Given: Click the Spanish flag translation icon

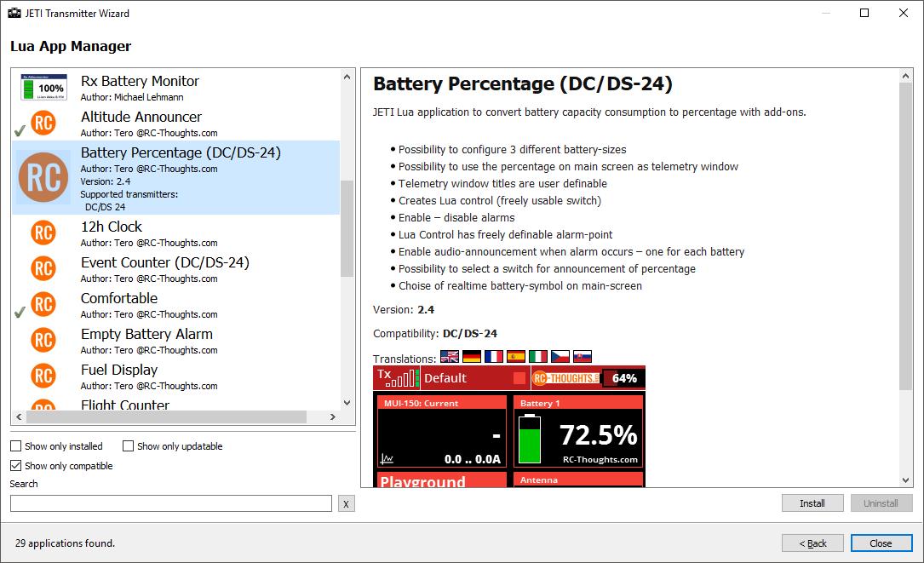Looking at the screenshot, I should click(x=515, y=357).
